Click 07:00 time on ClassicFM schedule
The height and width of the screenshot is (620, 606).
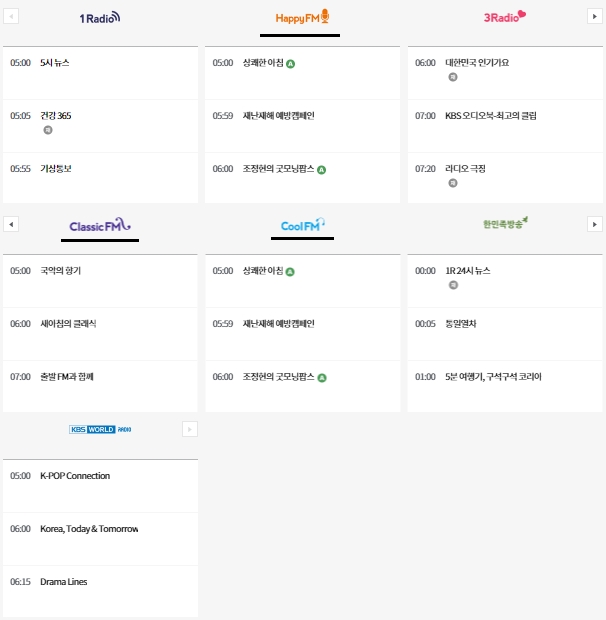(x=20, y=377)
